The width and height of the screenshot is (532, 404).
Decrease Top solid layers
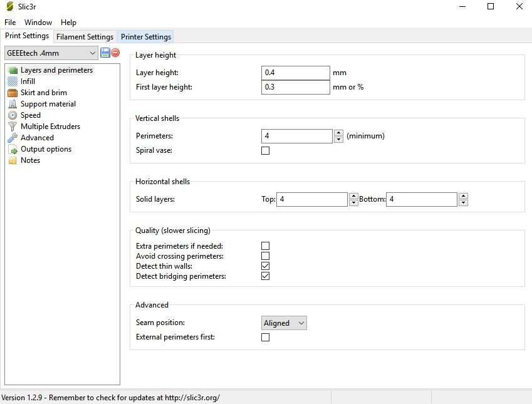(353, 203)
